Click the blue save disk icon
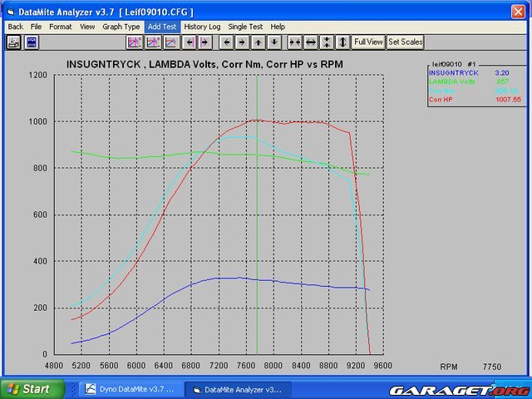This screenshot has height=399, width=532. pos(32,42)
